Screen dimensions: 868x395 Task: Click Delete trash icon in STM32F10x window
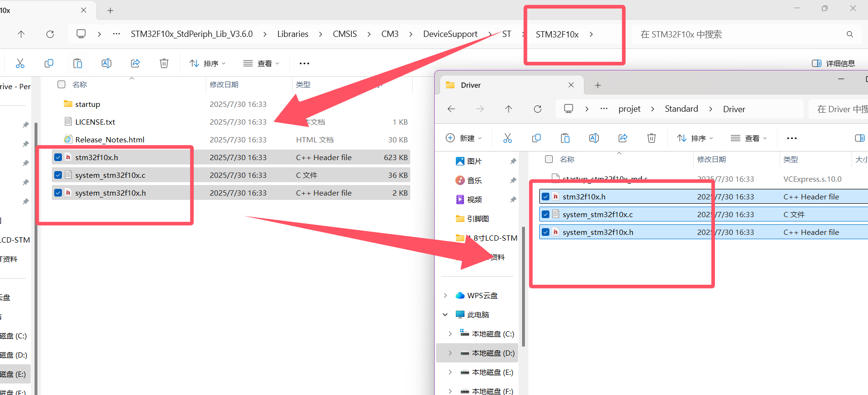click(164, 63)
